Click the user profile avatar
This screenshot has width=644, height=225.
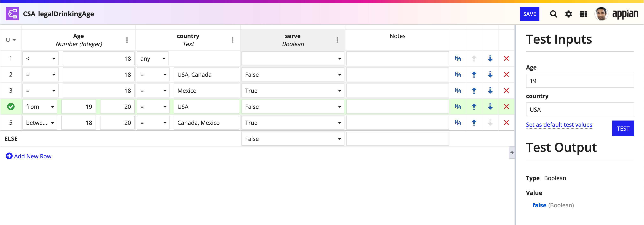601,14
